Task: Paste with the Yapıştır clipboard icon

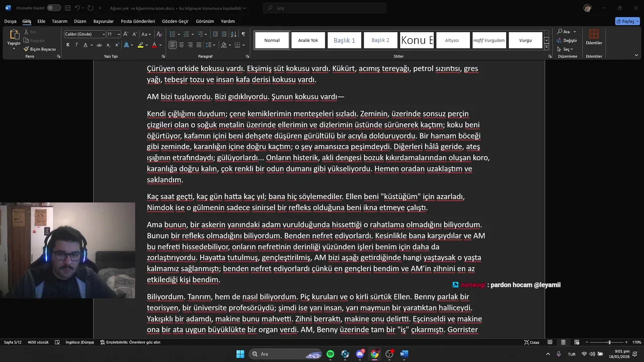Action: point(14,34)
